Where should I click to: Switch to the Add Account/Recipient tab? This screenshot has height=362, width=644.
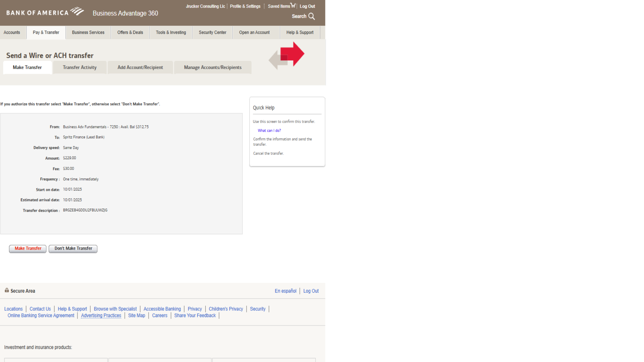click(140, 67)
